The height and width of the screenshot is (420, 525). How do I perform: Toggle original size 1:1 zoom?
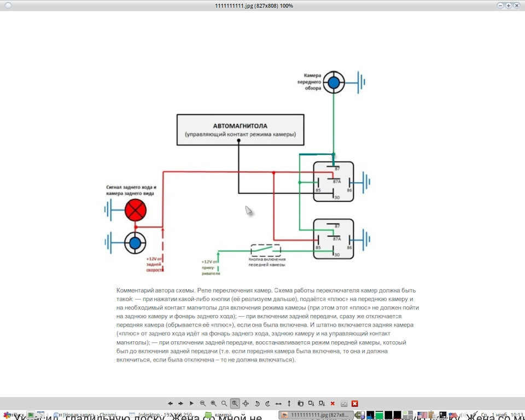click(235, 404)
